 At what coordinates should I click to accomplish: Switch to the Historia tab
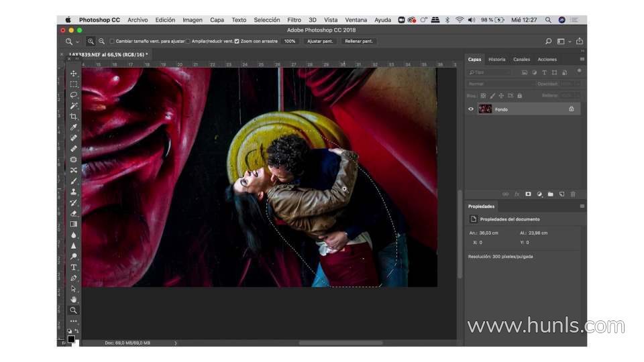[497, 59]
